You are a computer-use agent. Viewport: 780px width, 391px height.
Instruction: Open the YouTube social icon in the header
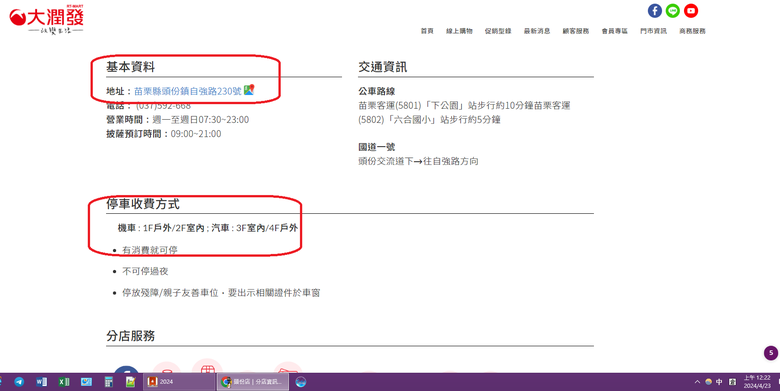[x=691, y=10]
